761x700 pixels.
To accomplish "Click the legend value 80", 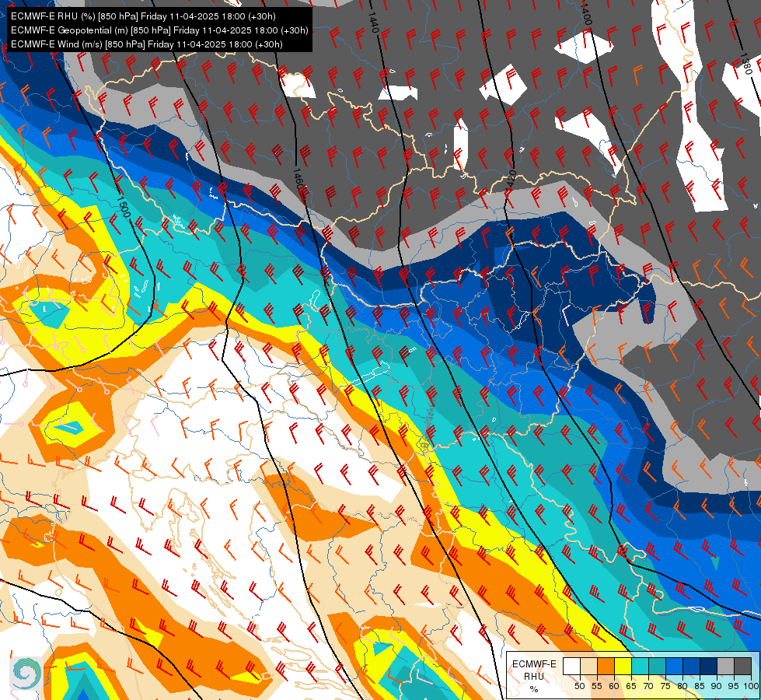I will tap(682, 686).
